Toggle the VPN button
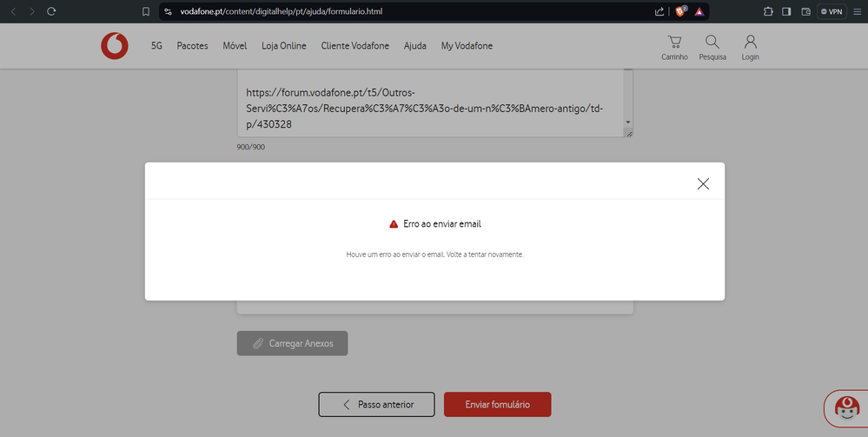868x437 pixels. [x=832, y=11]
